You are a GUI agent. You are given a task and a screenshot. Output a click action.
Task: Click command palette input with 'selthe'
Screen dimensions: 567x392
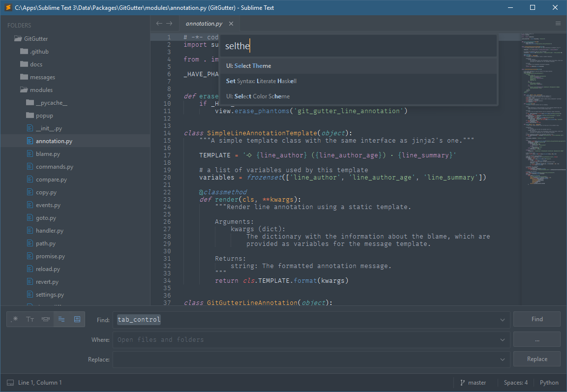coord(358,46)
